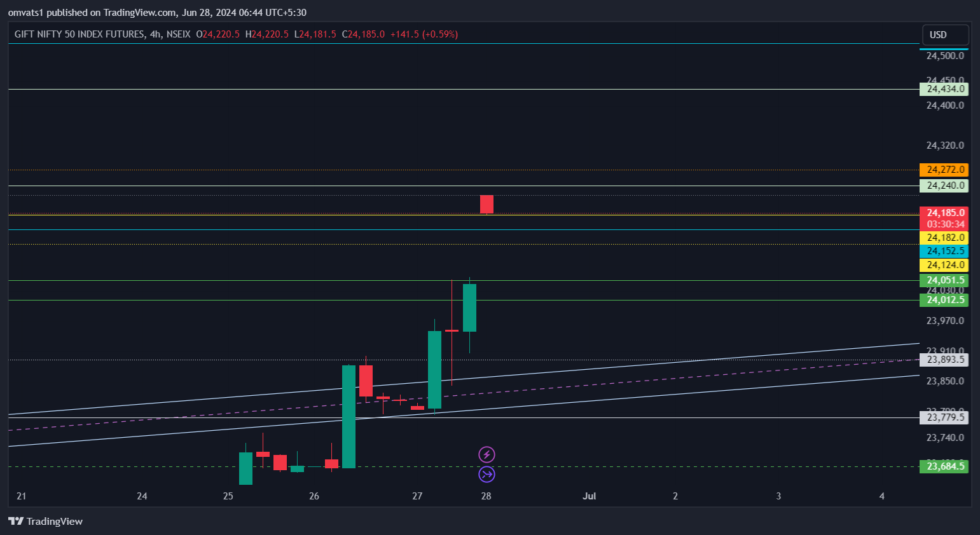Screen dimensions: 980x535
Task: Click the 24,500.0 price axis value
Action: (945, 56)
